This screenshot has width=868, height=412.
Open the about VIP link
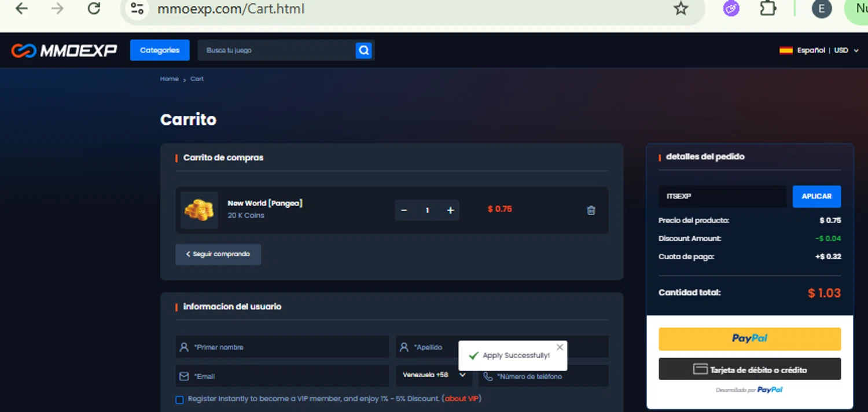pyautogui.click(x=462, y=399)
